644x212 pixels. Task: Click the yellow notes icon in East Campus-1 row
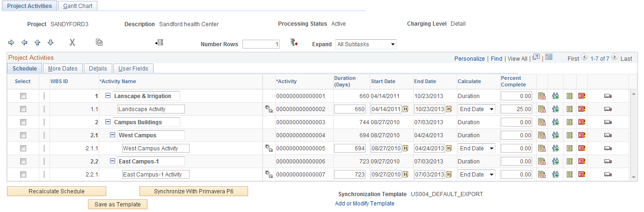(570, 161)
